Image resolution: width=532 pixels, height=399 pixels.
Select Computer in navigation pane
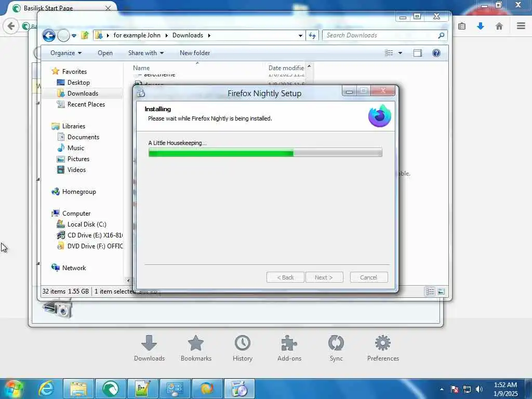point(76,214)
